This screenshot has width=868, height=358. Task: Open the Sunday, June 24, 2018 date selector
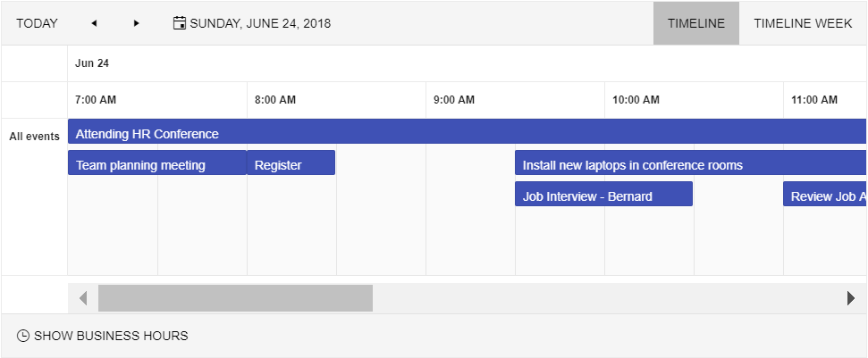[x=252, y=23]
